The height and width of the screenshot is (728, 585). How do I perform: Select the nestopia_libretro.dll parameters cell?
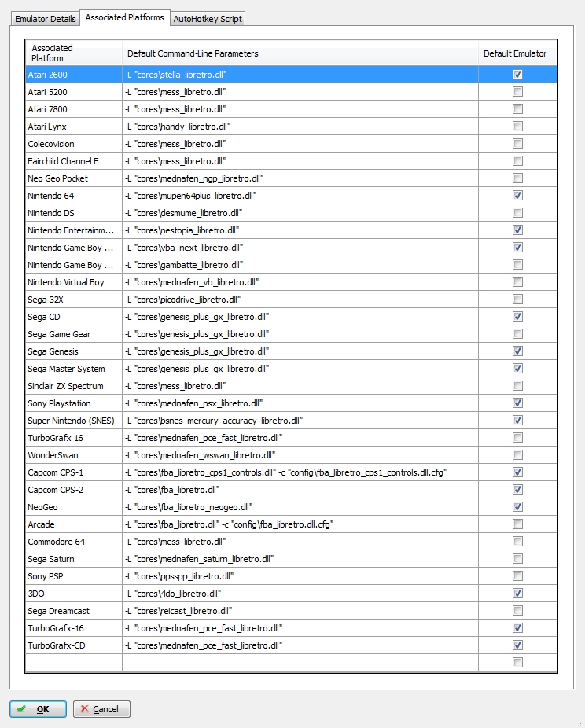coord(300,230)
